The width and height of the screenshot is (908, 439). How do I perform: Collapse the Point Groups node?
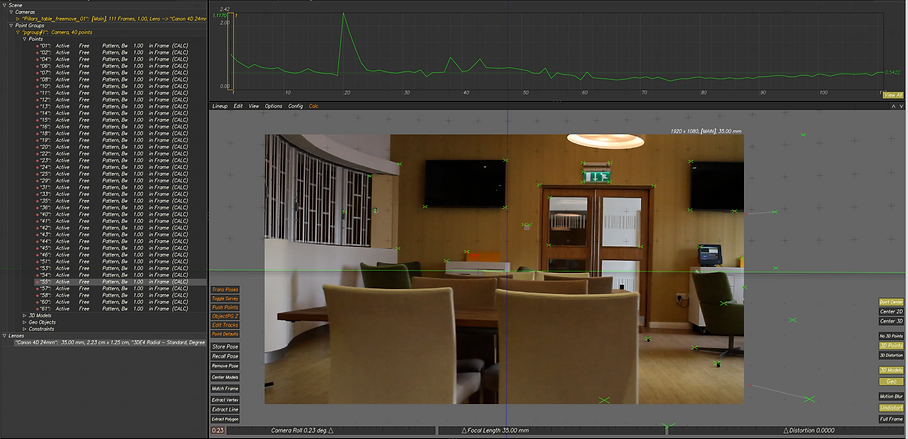point(11,25)
